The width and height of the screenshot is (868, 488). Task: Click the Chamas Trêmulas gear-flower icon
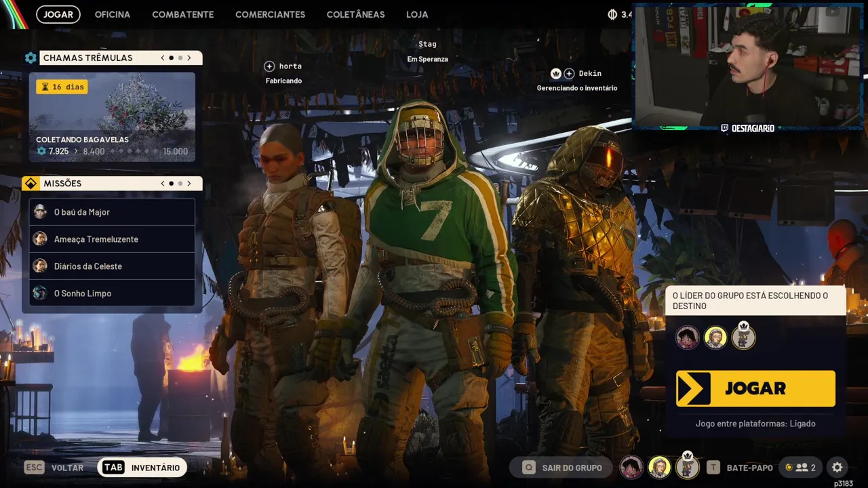pyautogui.click(x=31, y=58)
